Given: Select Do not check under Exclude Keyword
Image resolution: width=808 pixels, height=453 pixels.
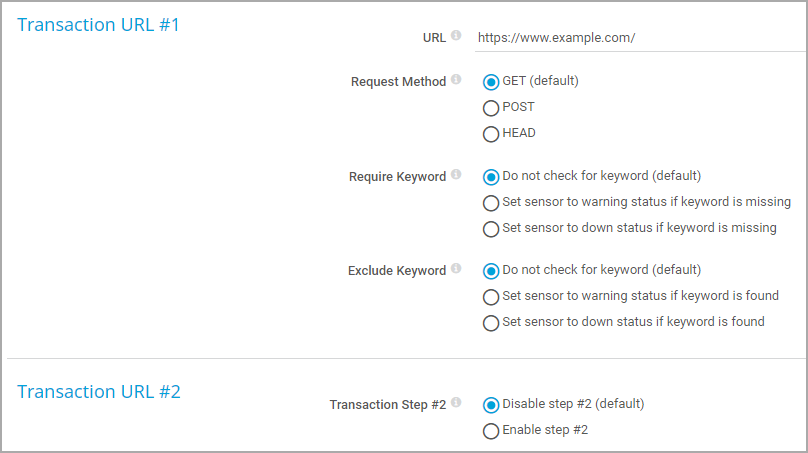Looking at the screenshot, I should coord(491,271).
